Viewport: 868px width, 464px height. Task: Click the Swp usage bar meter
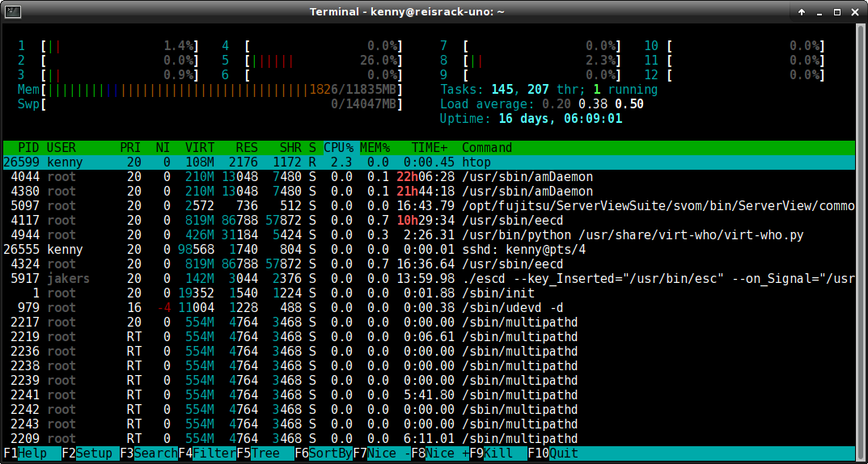pos(210,104)
